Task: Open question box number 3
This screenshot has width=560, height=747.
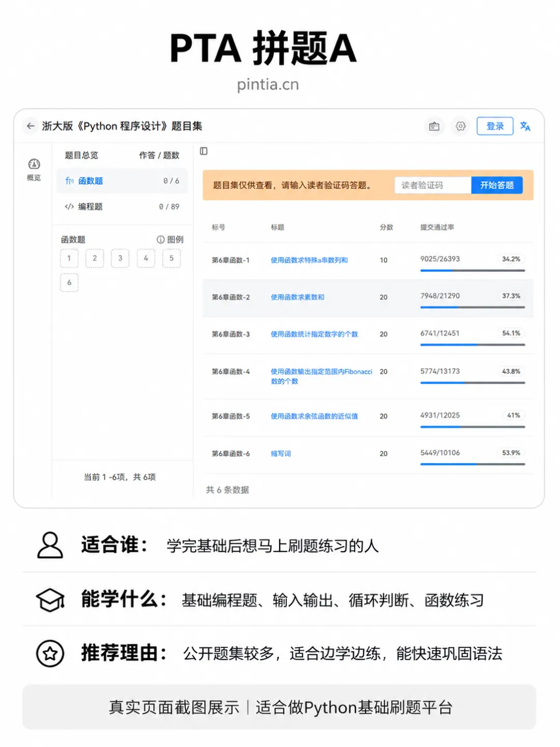Action: [120, 258]
